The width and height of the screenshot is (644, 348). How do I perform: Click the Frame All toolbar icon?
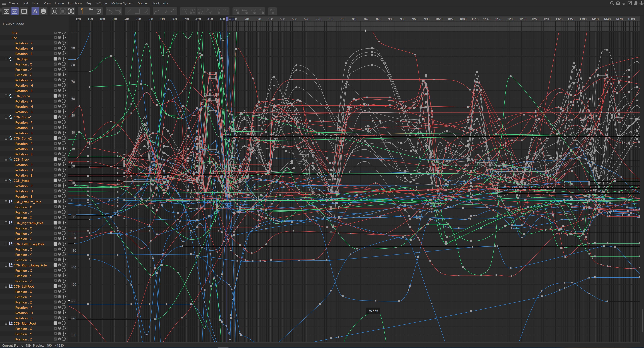tap(54, 11)
